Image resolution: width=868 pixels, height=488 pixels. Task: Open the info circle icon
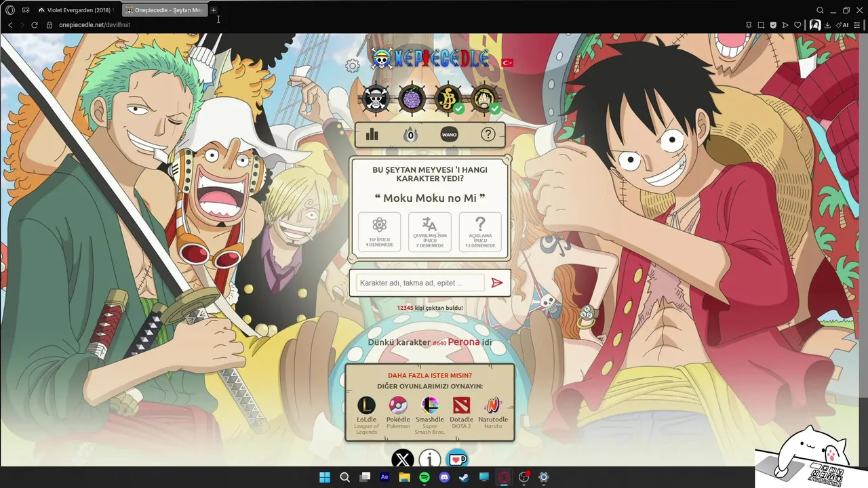430,460
